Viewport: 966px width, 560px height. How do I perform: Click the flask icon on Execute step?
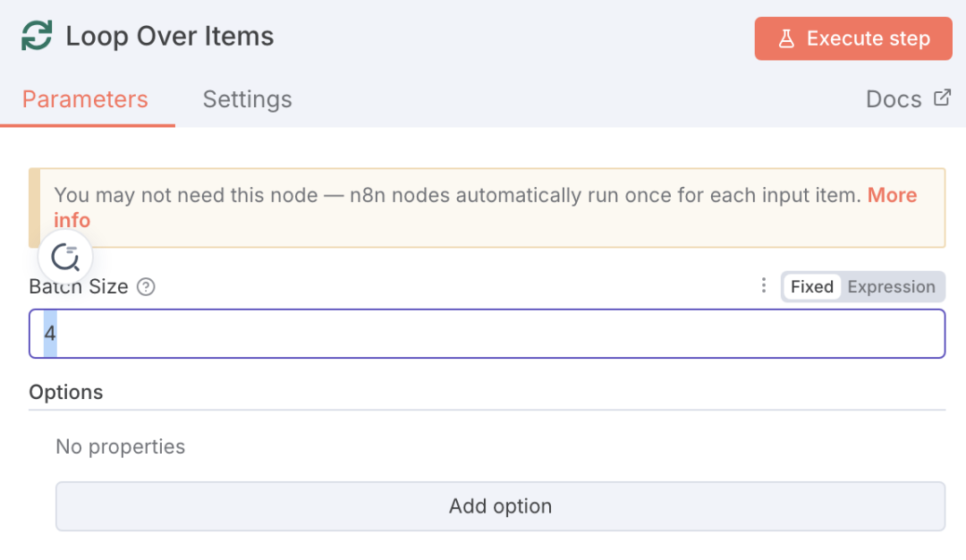click(786, 38)
